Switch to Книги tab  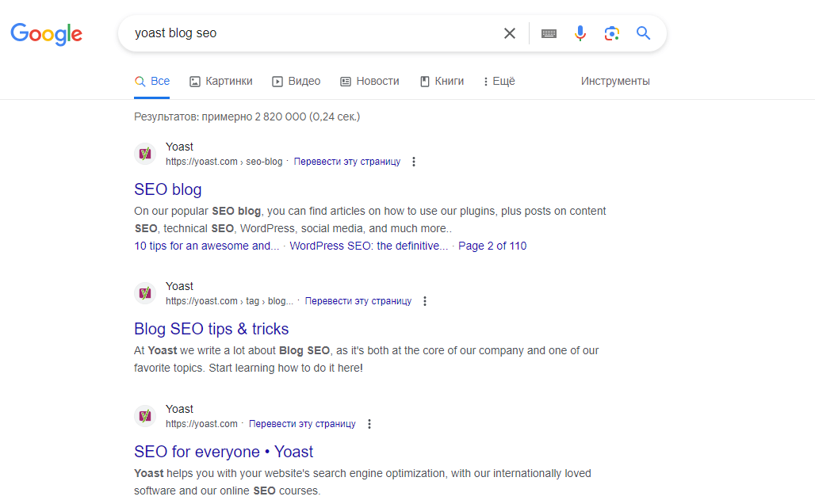click(x=442, y=81)
